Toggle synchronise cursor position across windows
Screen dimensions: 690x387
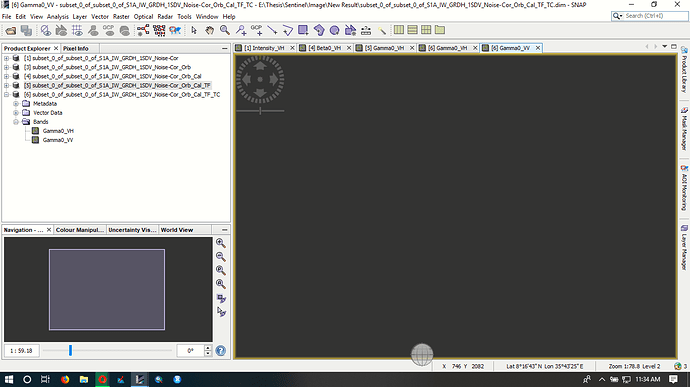point(221,312)
